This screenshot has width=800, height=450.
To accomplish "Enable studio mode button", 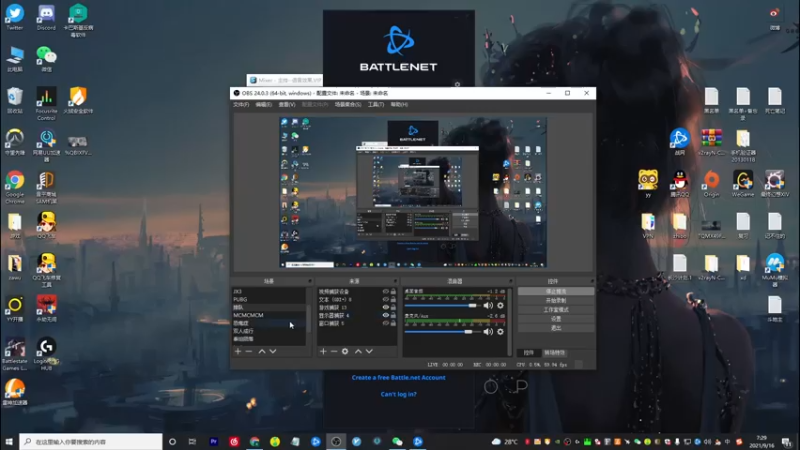I will 556,310.
